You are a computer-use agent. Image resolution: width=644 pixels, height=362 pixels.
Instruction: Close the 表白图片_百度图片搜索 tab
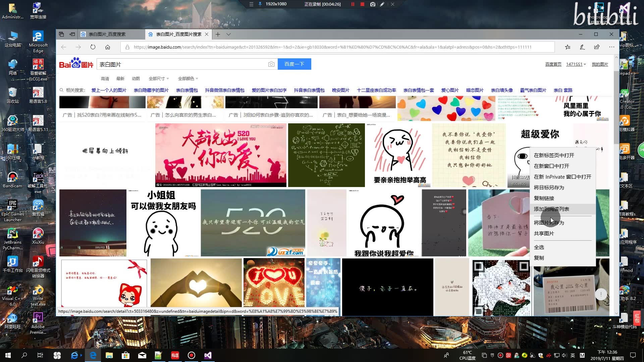tap(207, 34)
